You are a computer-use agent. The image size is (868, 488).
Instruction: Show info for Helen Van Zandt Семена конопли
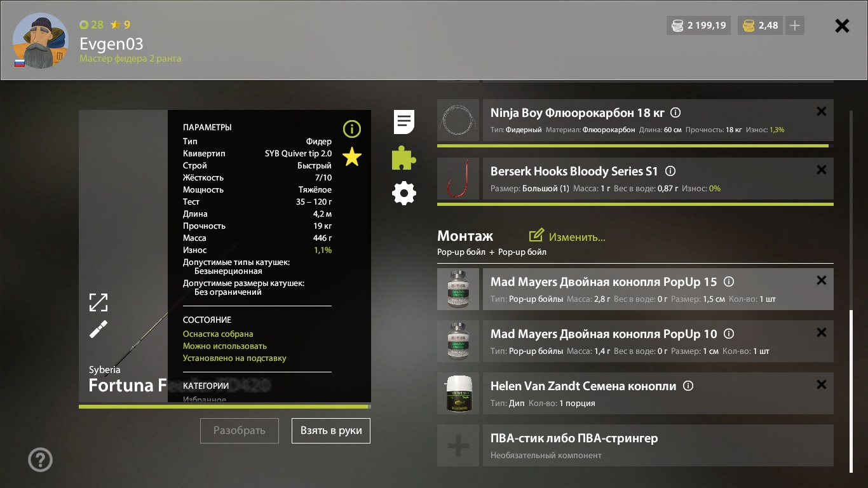pyautogui.click(x=688, y=386)
